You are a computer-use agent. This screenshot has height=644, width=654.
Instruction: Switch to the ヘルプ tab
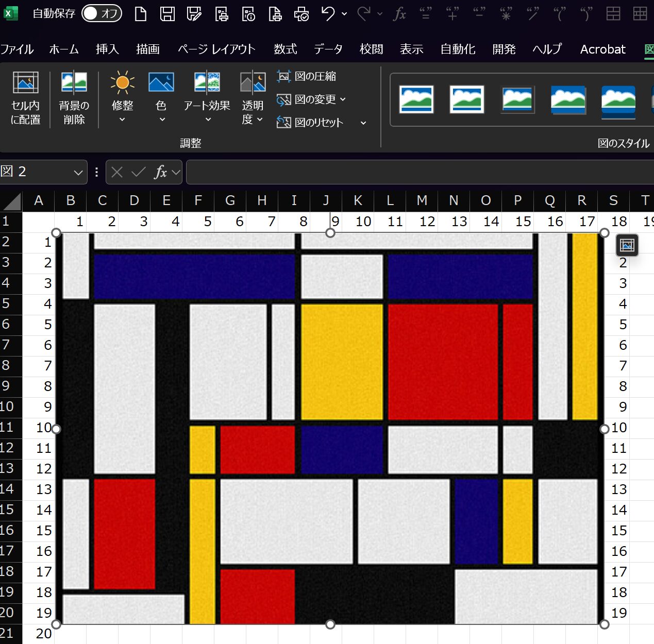547,49
